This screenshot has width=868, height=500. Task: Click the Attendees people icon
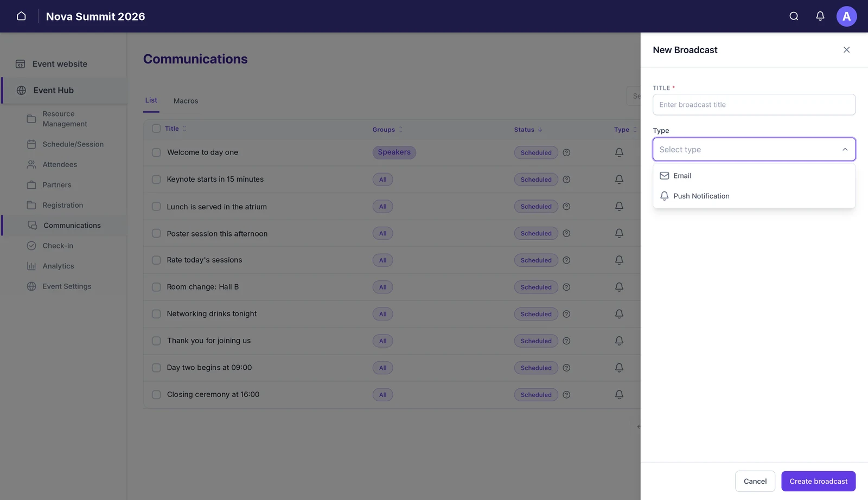coord(31,164)
